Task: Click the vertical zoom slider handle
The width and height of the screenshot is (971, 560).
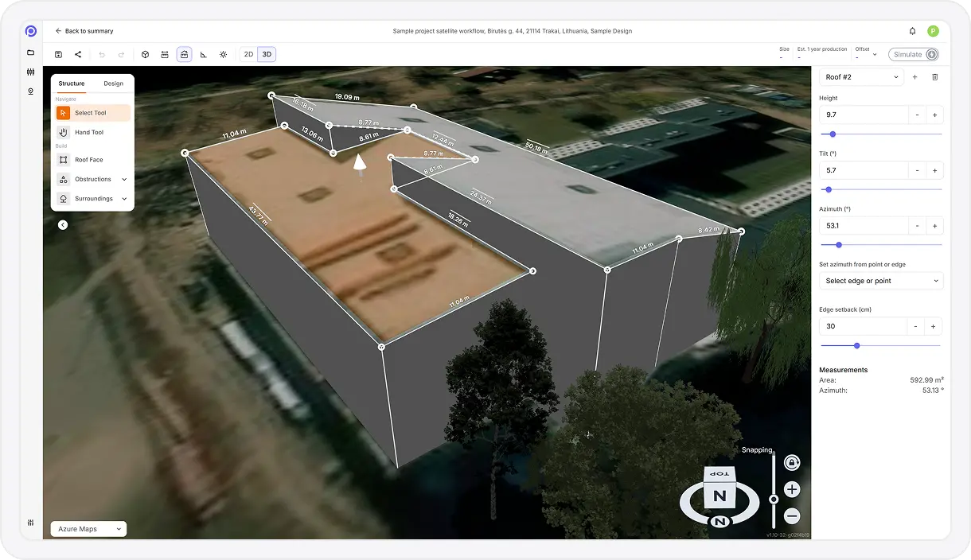Action: click(774, 500)
